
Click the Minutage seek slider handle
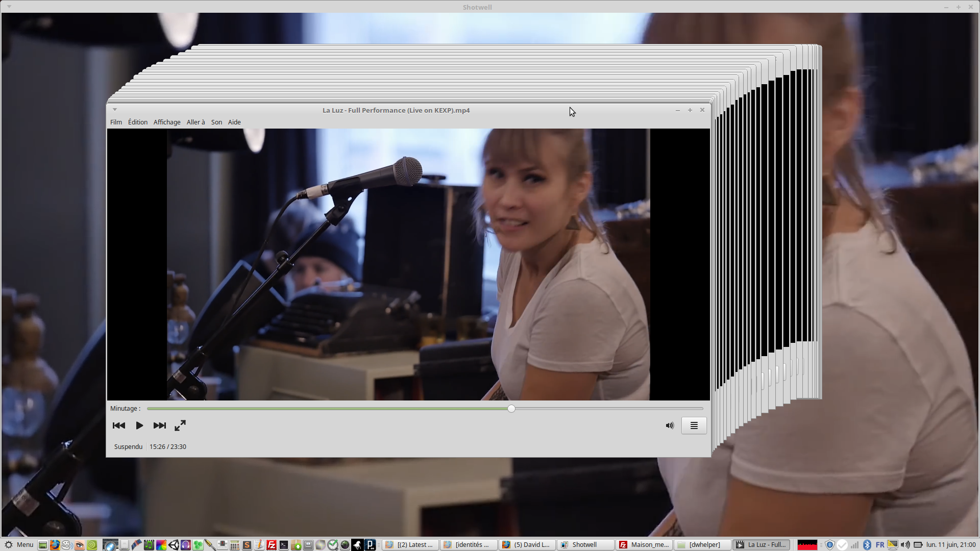tap(511, 409)
